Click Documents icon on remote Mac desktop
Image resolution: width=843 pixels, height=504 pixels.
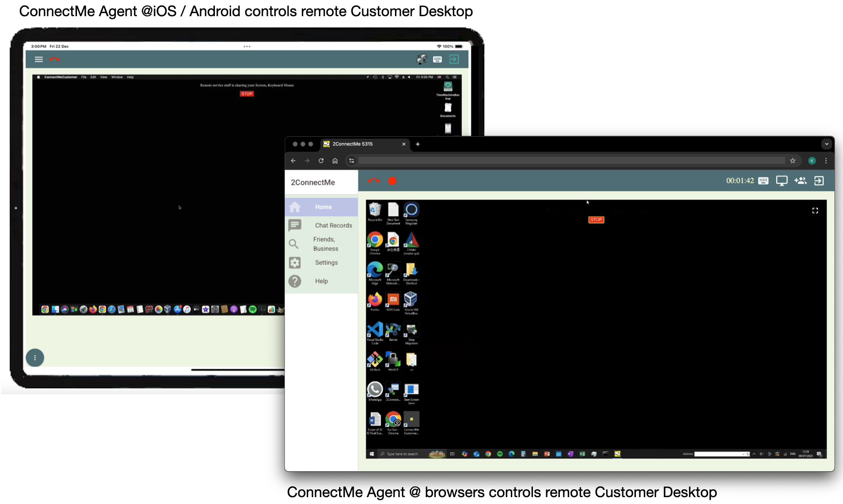[x=448, y=110]
